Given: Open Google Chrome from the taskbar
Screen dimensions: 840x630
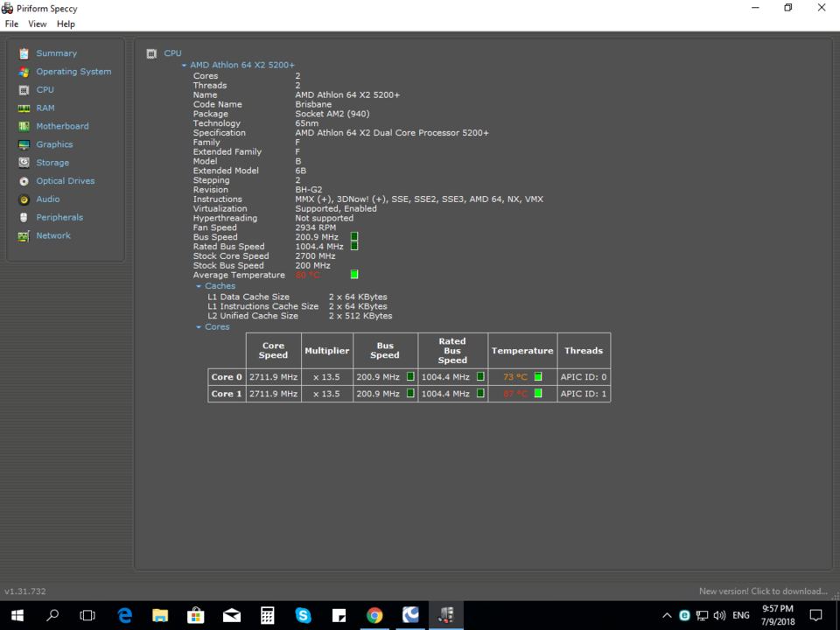Looking at the screenshot, I should coord(374,615).
